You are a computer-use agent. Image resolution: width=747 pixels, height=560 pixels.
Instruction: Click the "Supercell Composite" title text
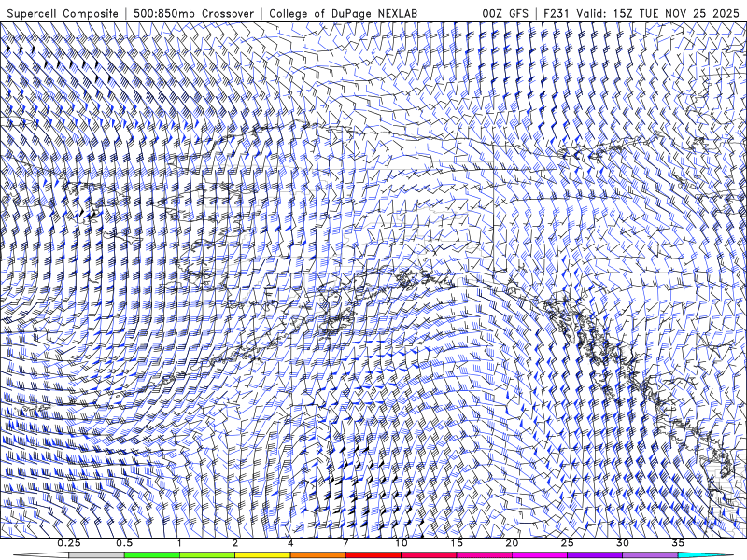click(x=63, y=13)
